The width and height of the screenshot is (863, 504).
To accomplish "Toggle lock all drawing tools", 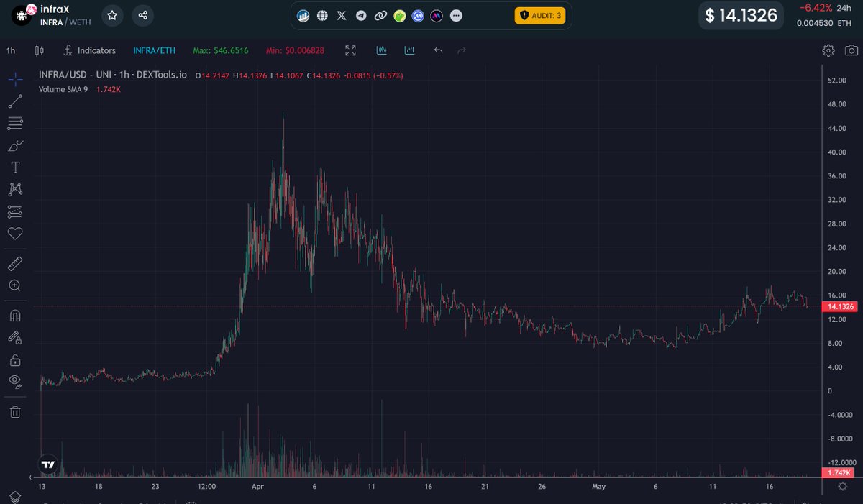I will (x=15, y=359).
